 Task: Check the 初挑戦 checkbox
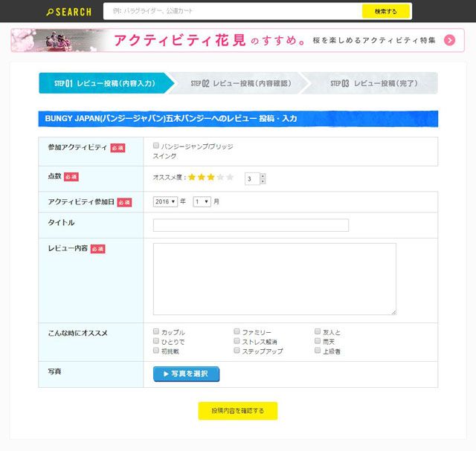click(x=156, y=350)
